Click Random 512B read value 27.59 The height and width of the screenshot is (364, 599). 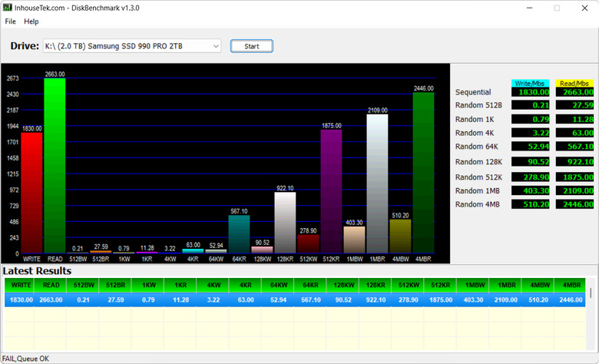(x=574, y=105)
